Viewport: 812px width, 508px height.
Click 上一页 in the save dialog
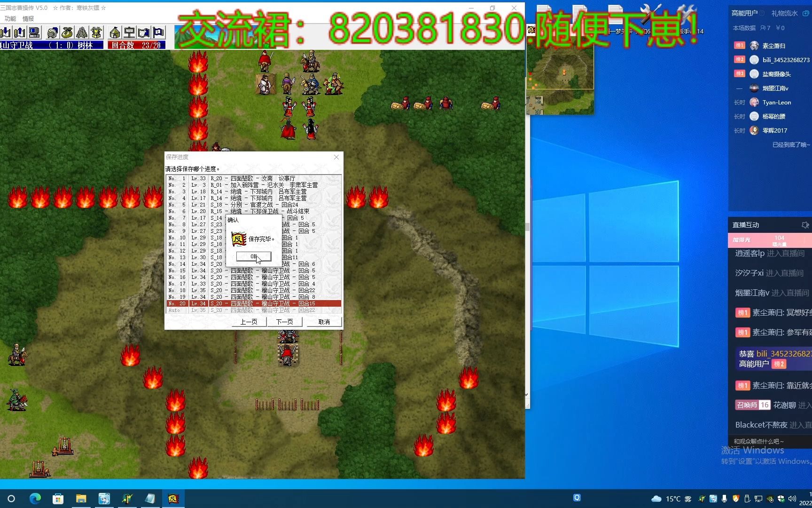(249, 322)
